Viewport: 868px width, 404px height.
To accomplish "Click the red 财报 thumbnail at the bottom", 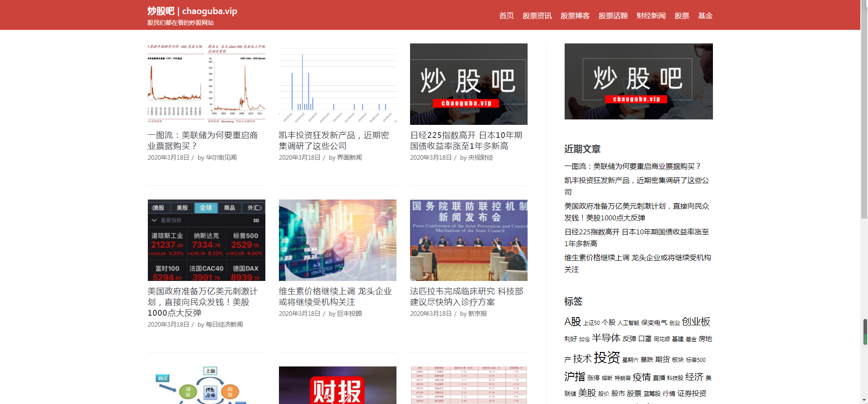I will tap(338, 385).
